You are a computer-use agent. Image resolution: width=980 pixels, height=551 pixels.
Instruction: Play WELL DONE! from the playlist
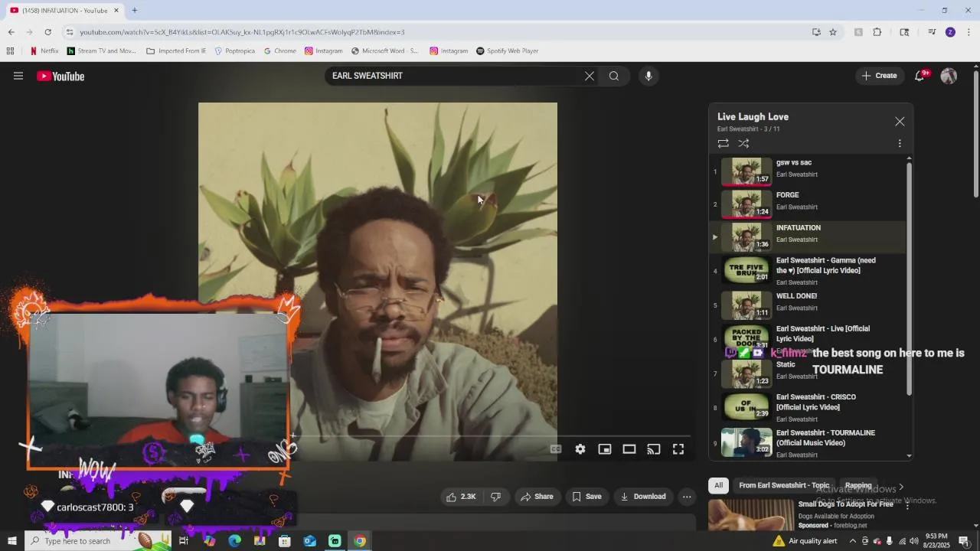(x=808, y=305)
